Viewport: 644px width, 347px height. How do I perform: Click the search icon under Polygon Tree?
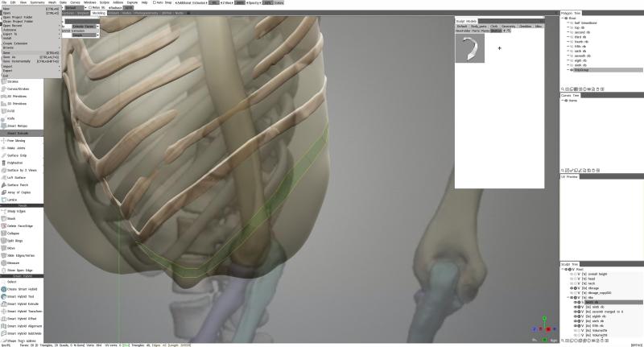pyautogui.click(x=563, y=89)
